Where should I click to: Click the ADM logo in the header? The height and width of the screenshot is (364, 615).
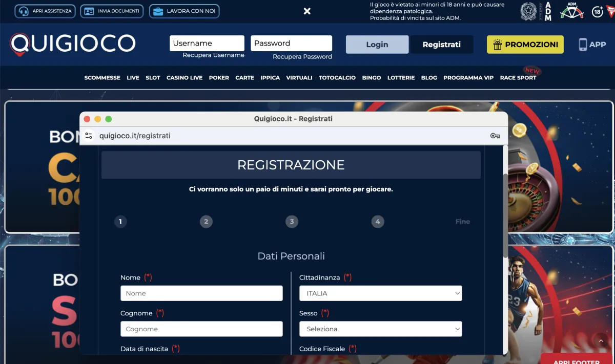pyautogui.click(x=548, y=11)
